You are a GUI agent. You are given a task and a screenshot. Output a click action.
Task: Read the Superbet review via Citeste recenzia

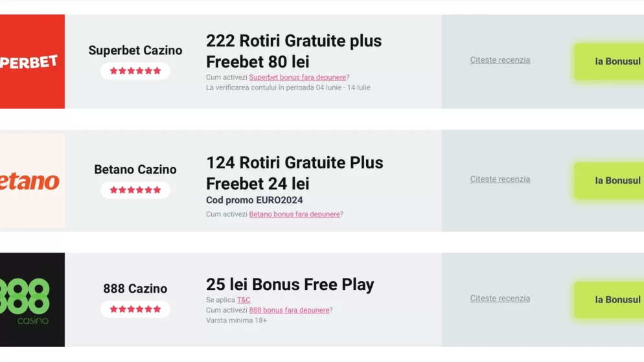[x=500, y=60]
